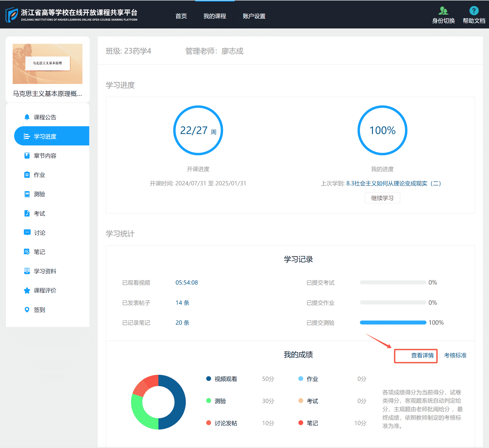Image resolution: width=489 pixels, height=448 pixels.
Task: Click the location pin icon beside 签到
Action: pos(27,310)
